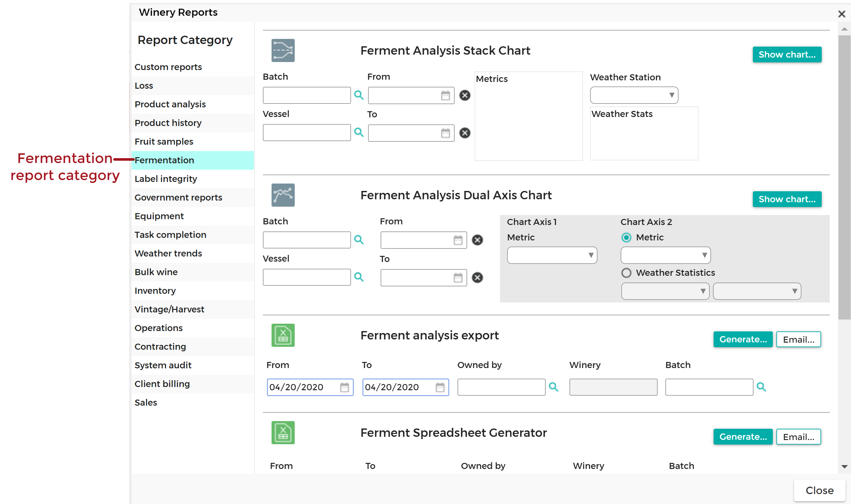Search Vessel in Stack Chart section
Viewport: 851px width, 504px height.
click(x=359, y=132)
